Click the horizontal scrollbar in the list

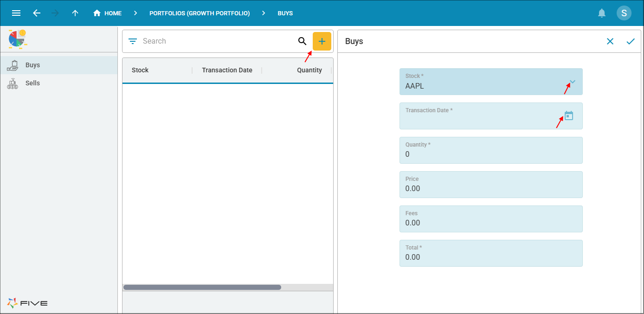(x=202, y=287)
